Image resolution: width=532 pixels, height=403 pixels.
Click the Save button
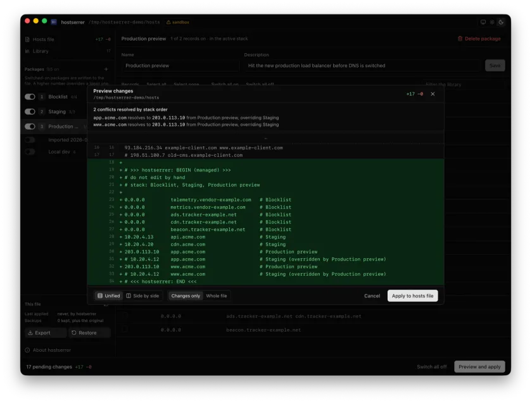(495, 65)
